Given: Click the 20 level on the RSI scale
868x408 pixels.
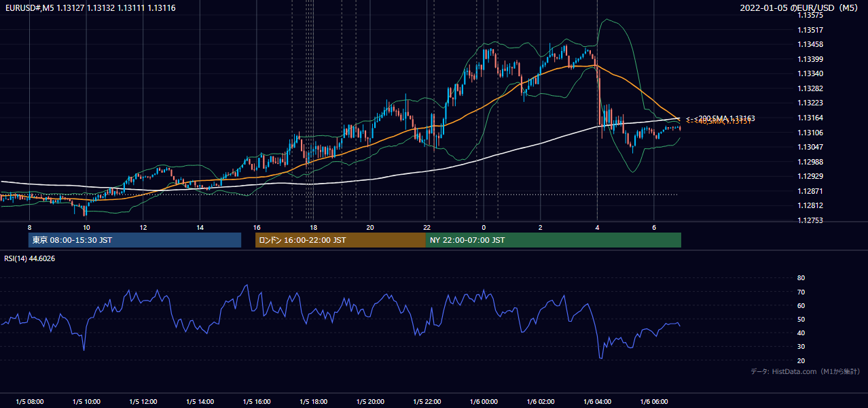Looking at the screenshot, I should tap(801, 360).
